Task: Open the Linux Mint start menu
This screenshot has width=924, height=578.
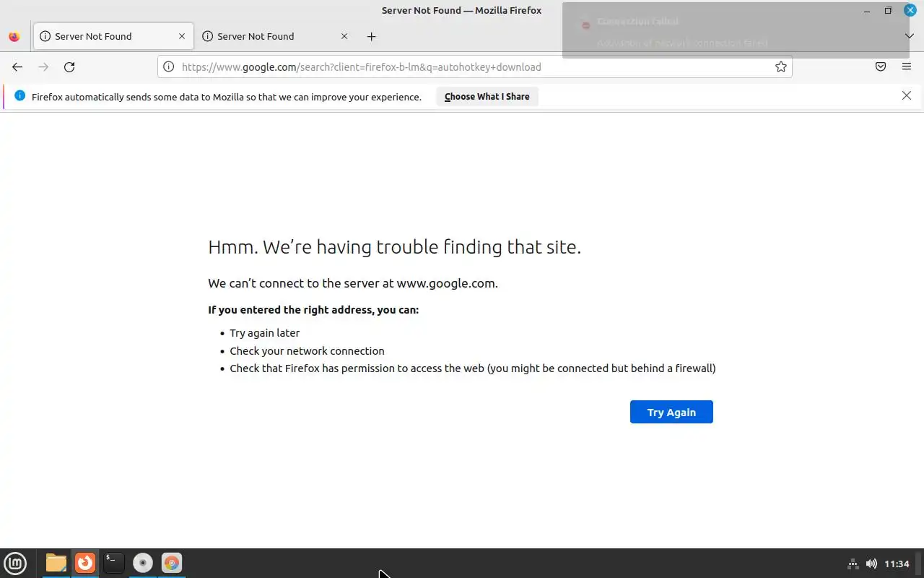Action: [15, 563]
